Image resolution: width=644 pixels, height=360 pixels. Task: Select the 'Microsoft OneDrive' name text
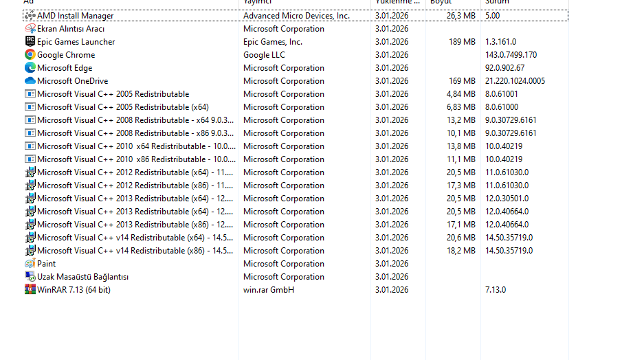[73, 81]
